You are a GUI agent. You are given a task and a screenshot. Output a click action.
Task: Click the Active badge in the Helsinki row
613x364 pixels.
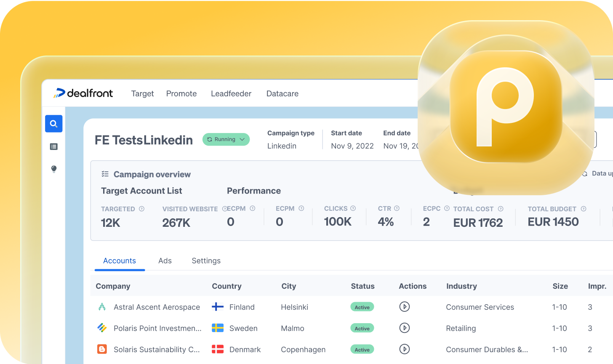click(362, 307)
